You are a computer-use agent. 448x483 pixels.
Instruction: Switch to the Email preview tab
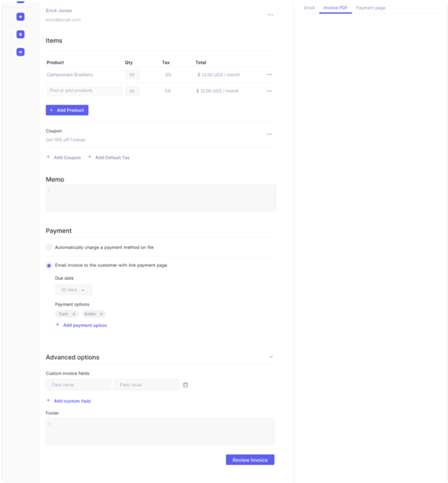click(x=309, y=8)
